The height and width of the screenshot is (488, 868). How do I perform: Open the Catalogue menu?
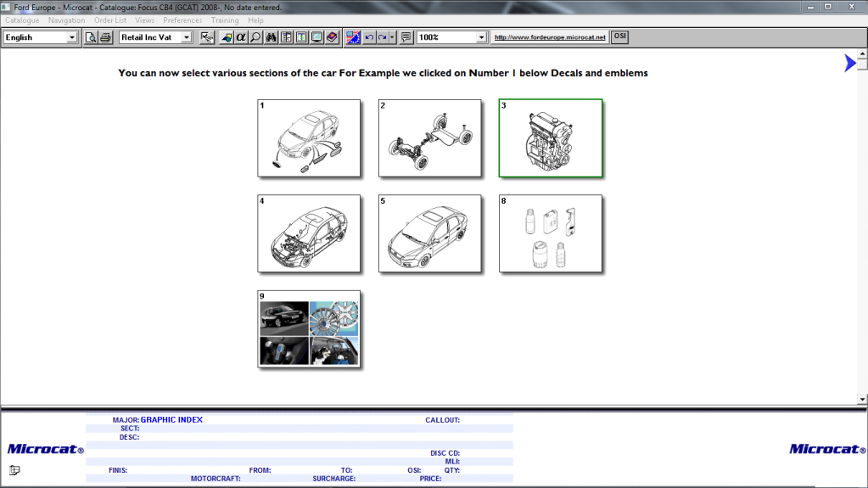[x=22, y=20]
